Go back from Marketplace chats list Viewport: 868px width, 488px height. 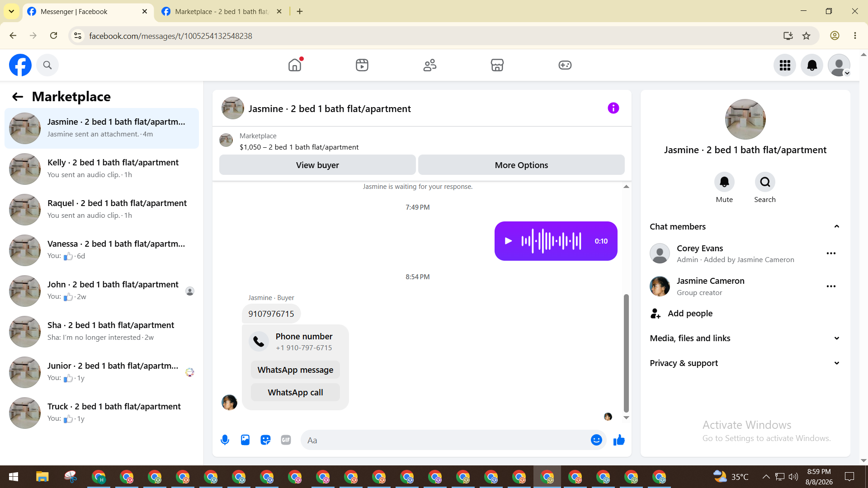tap(18, 97)
